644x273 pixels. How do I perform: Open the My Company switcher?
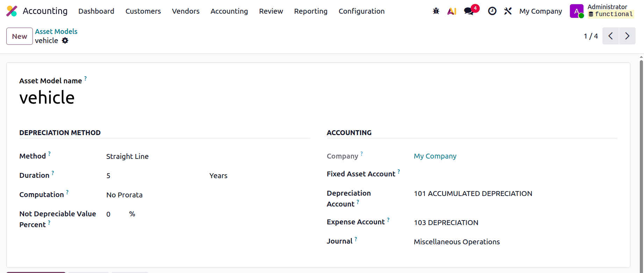pyautogui.click(x=541, y=11)
